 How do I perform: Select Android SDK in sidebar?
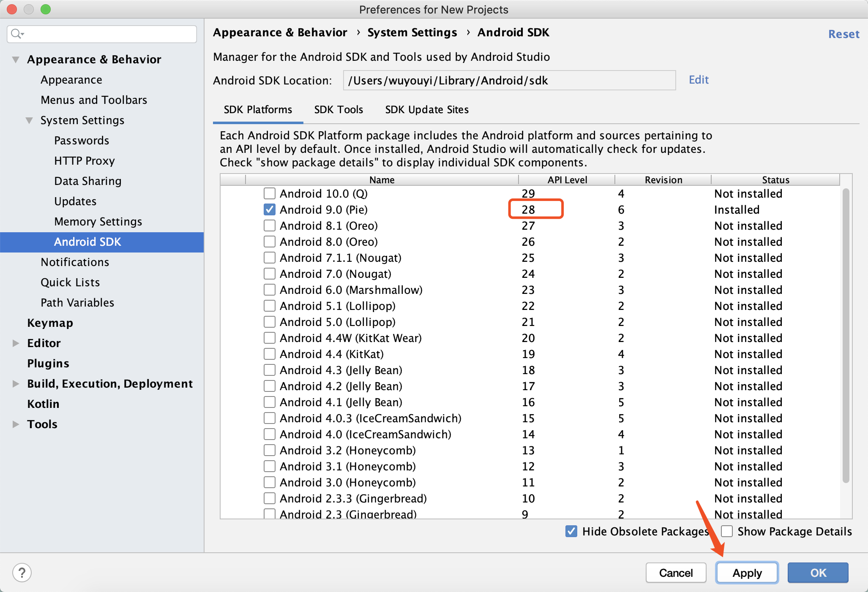pyautogui.click(x=102, y=242)
